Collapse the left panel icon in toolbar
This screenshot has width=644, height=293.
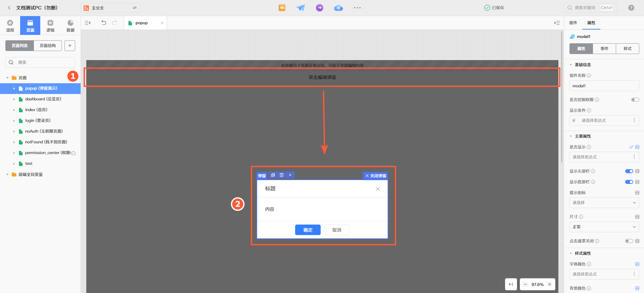[88, 23]
